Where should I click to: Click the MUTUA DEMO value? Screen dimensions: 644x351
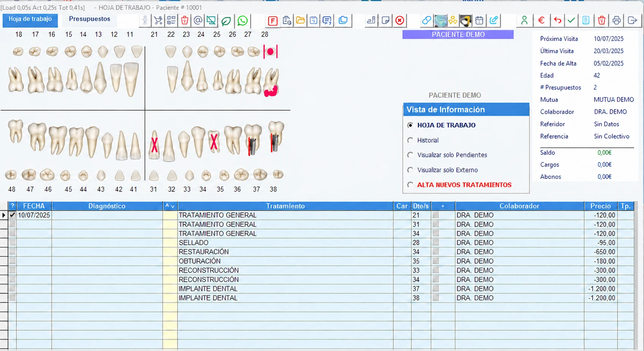click(614, 100)
